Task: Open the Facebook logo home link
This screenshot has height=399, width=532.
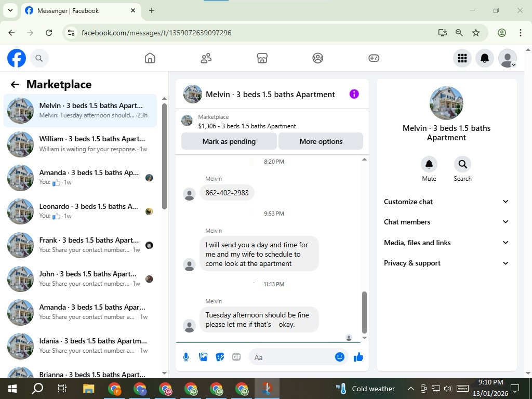Action: 17,58
